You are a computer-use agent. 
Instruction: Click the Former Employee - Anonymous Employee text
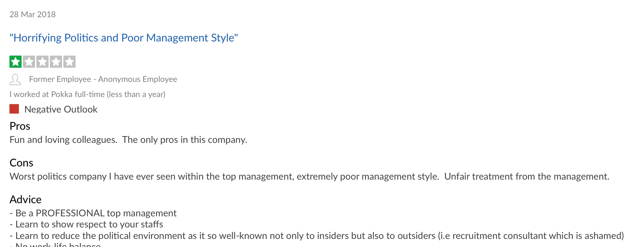[103, 79]
